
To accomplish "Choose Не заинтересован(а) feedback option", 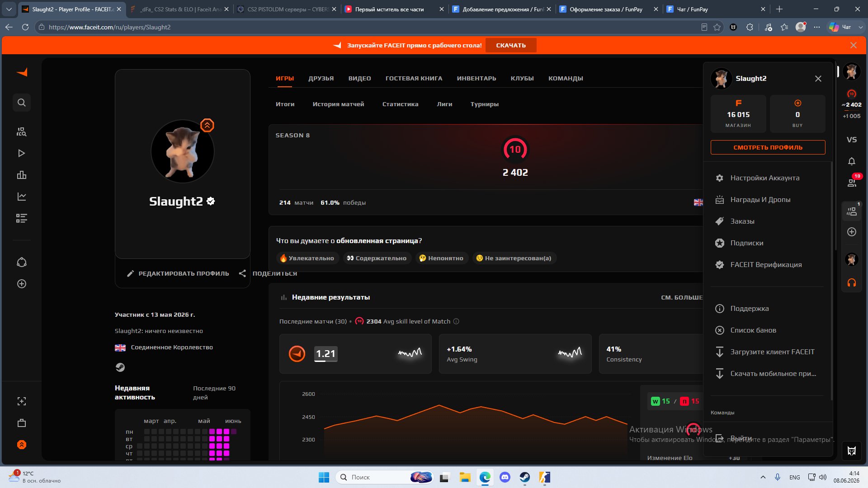I will click(514, 258).
